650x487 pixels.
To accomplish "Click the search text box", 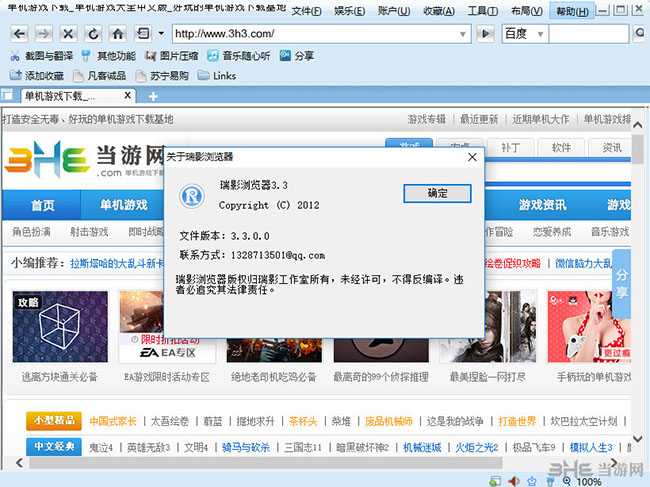I will (589, 34).
